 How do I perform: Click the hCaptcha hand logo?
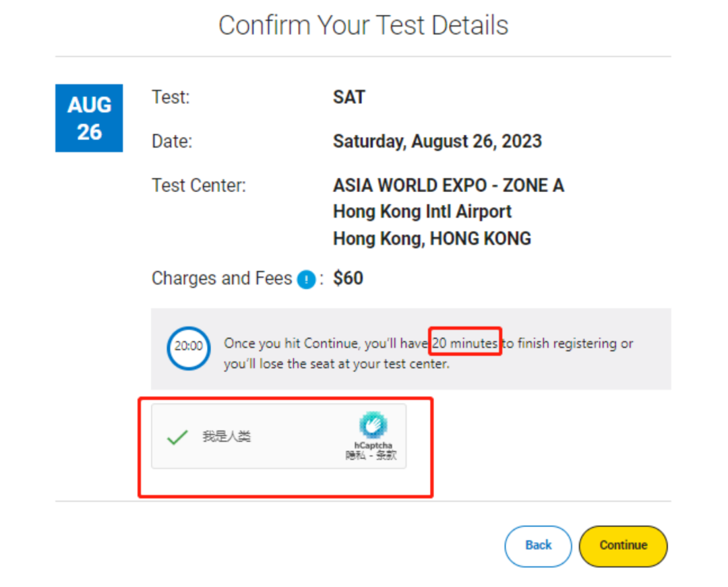[373, 425]
